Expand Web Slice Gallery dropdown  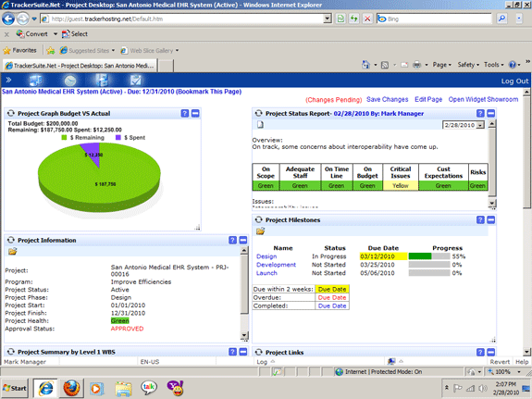click(177, 51)
